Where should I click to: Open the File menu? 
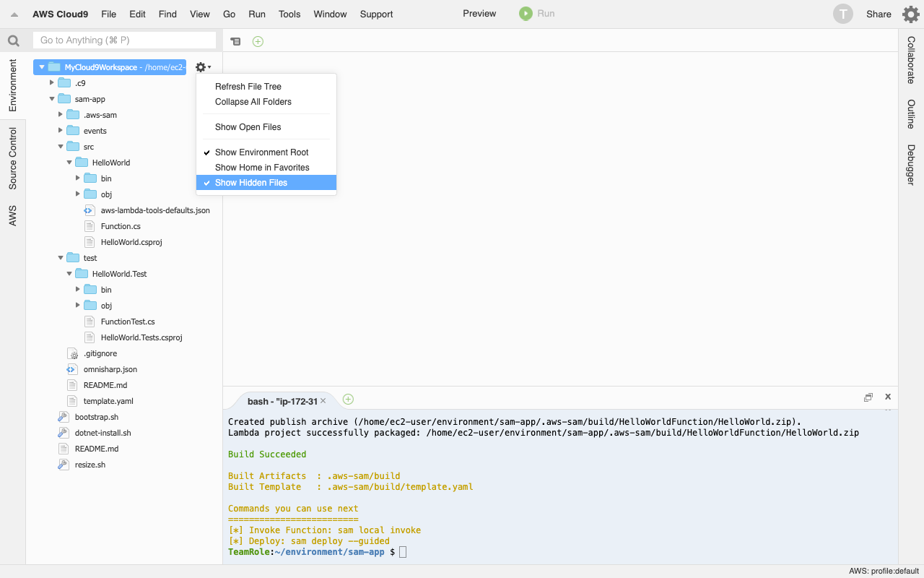(x=109, y=14)
